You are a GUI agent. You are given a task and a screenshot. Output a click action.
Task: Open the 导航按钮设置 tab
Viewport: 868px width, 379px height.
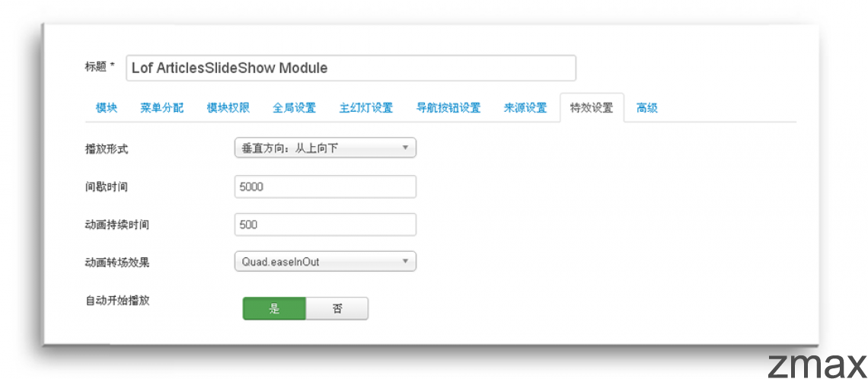tap(448, 108)
